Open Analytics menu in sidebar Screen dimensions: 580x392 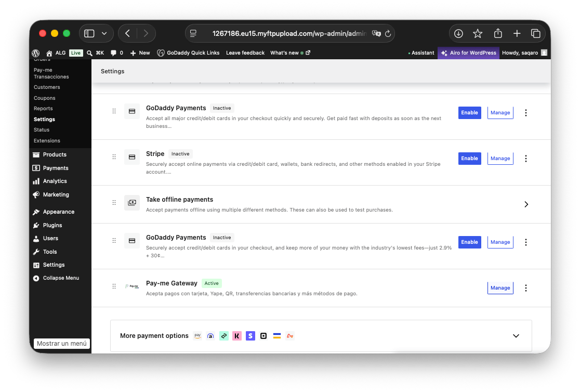[x=55, y=181]
